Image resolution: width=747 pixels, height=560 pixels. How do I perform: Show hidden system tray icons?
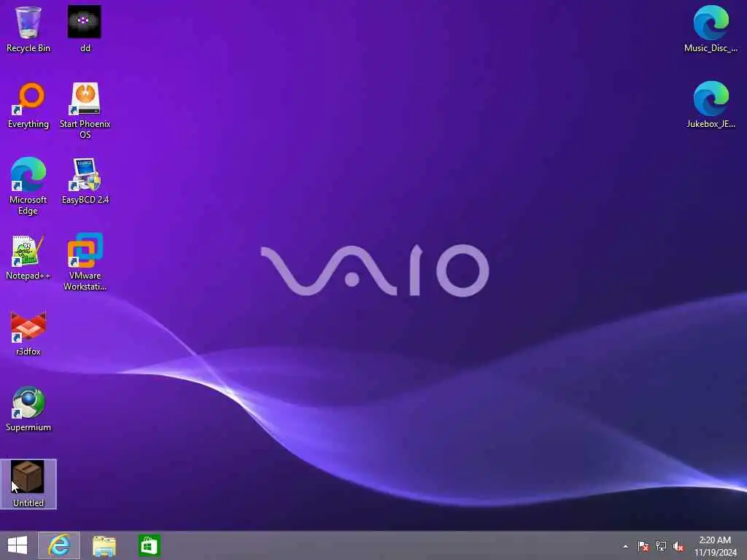point(625,546)
